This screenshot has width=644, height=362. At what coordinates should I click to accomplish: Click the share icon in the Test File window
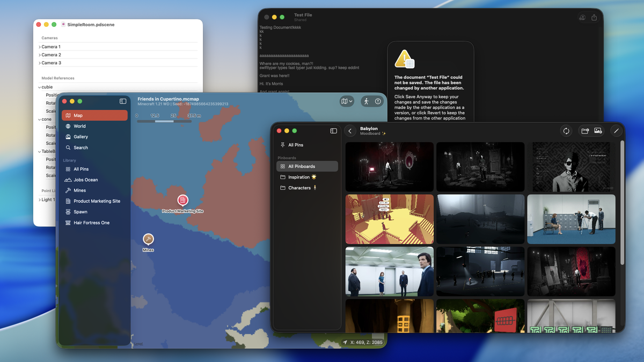594,17
